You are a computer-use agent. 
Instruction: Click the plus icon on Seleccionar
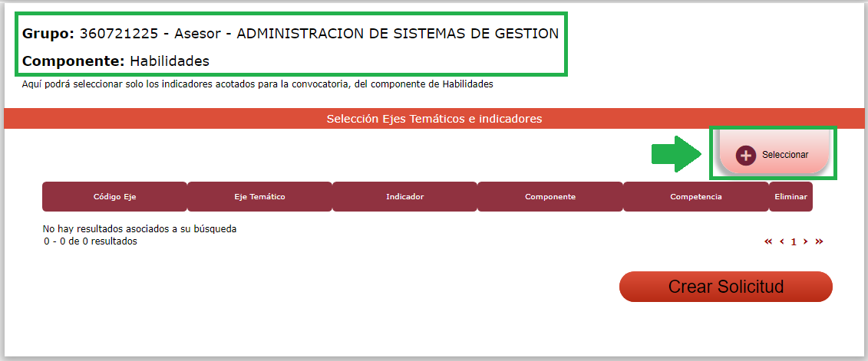pos(745,155)
